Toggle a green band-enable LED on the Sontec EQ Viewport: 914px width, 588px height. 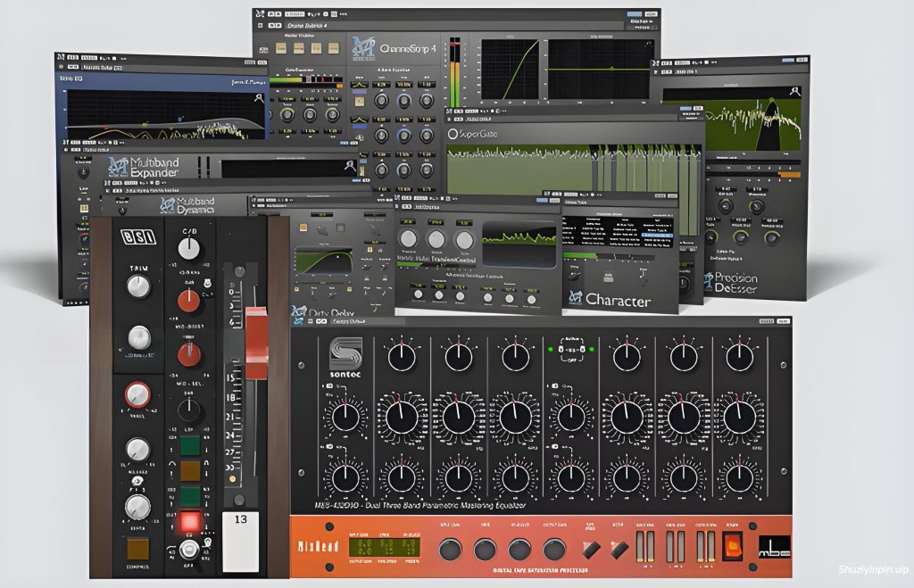point(551,348)
